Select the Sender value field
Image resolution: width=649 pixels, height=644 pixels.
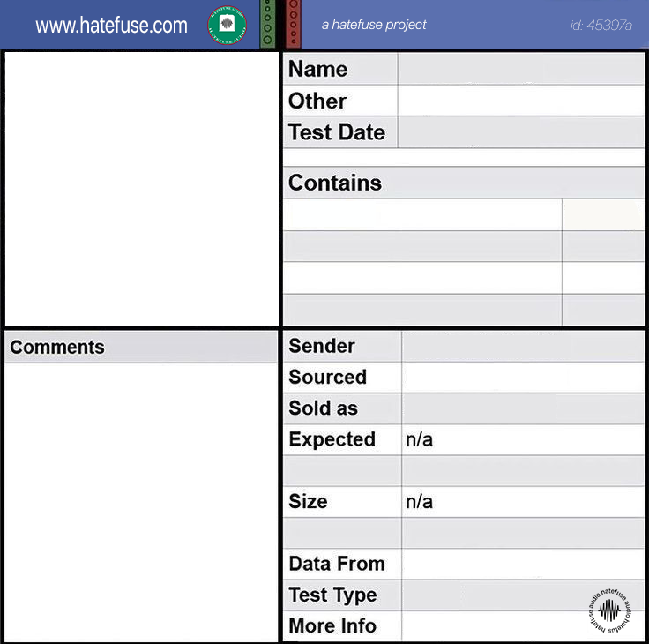pos(523,346)
